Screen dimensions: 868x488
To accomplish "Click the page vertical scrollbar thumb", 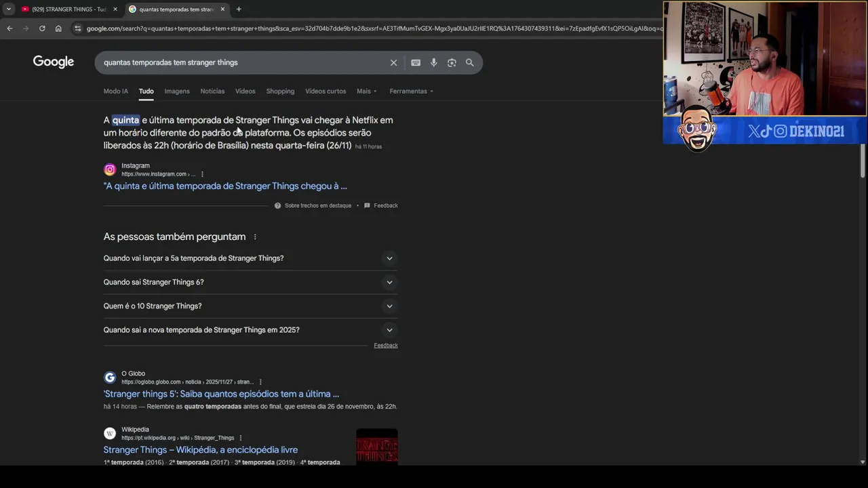I will 863,161.
